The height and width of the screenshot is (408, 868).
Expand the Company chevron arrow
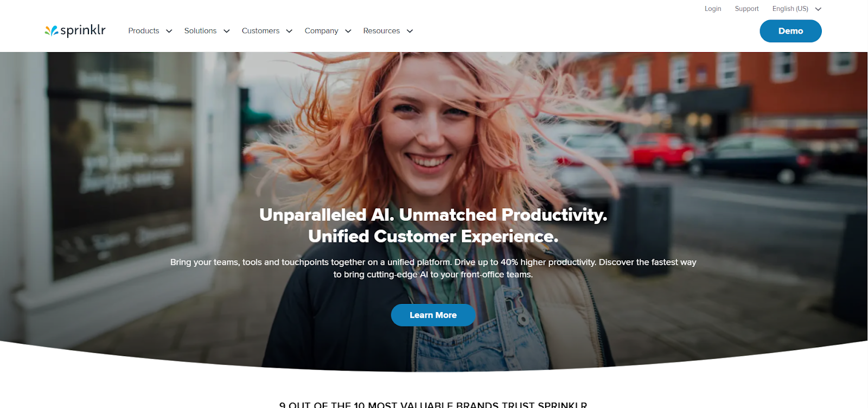[x=348, y=31]
